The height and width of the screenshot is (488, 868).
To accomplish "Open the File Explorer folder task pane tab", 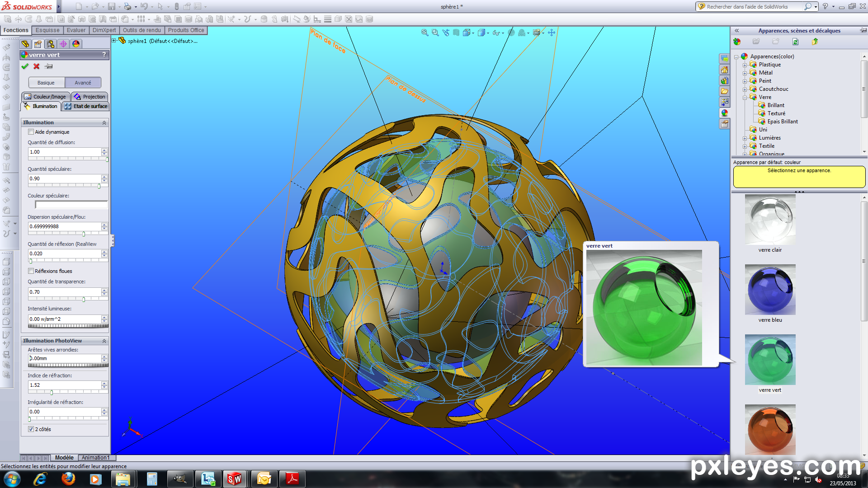I will click(725, 91).
